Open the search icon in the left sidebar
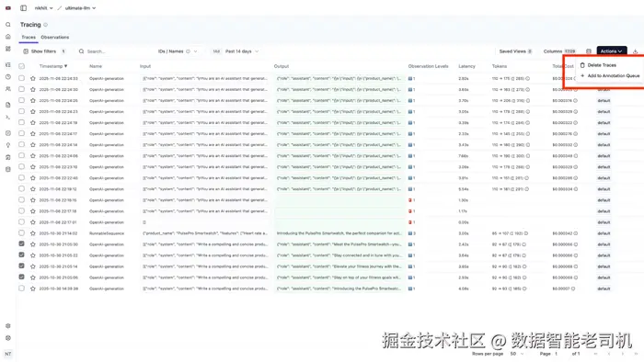The width and height of the screenshot is (644, 362). pyautogui.click(x=7, y=25)
